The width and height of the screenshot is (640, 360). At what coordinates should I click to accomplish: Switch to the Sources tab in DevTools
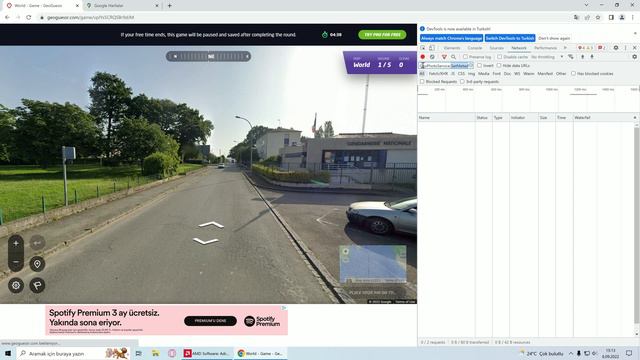click(497, 48)
